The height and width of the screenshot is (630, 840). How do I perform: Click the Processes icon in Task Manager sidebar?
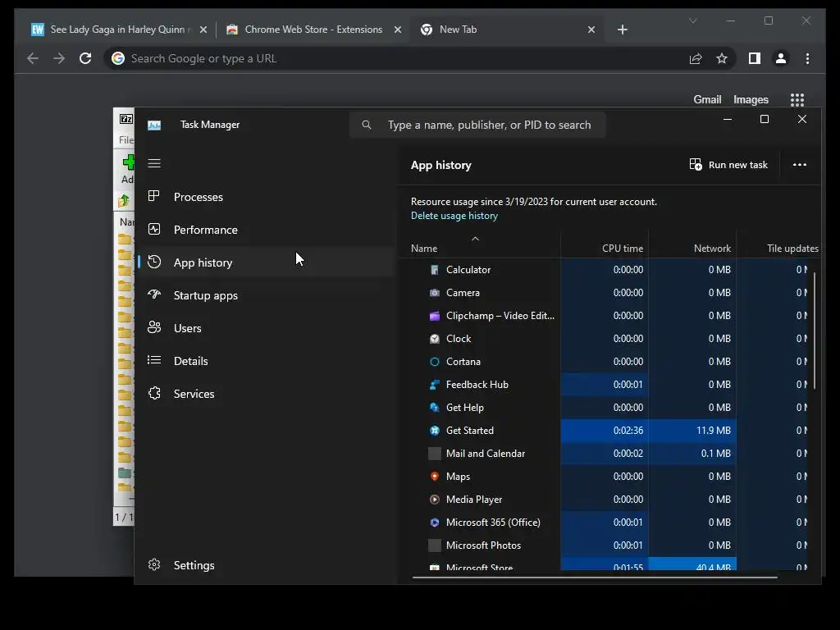(x=154, y=196)
